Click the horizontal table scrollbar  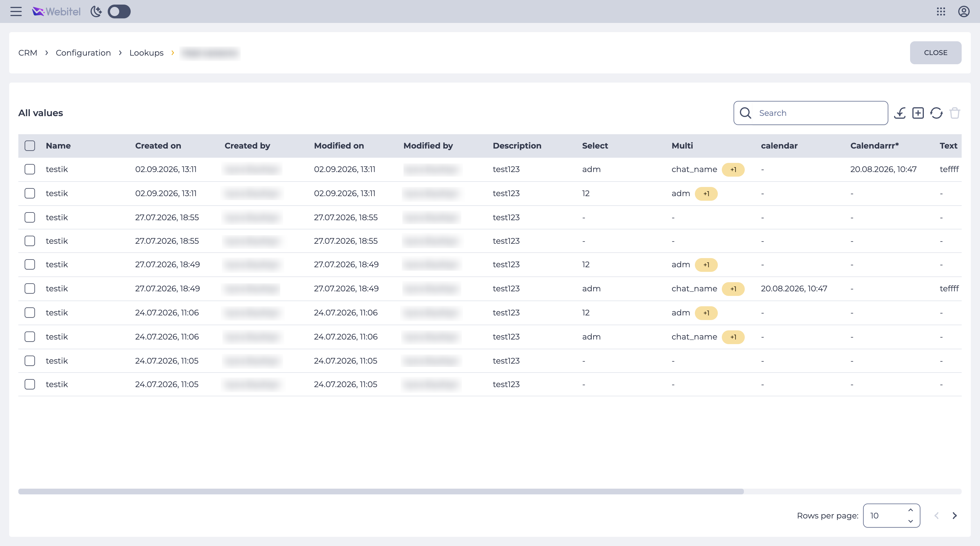point(381,492)
